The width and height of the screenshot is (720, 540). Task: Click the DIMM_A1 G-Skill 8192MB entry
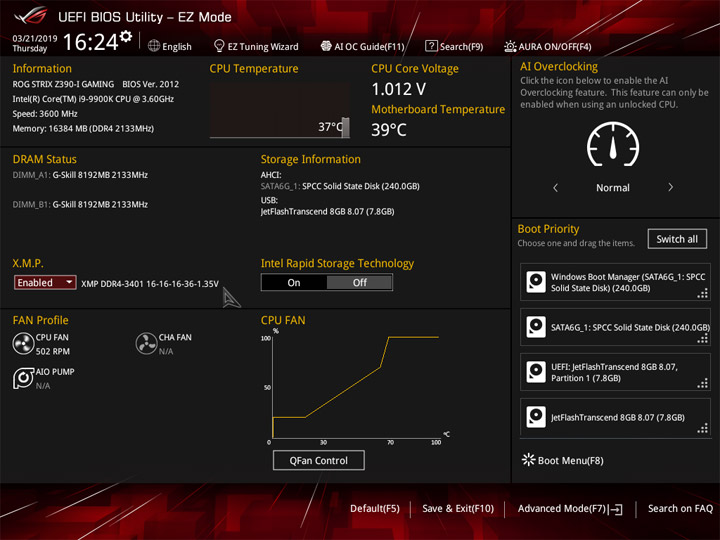80,175
